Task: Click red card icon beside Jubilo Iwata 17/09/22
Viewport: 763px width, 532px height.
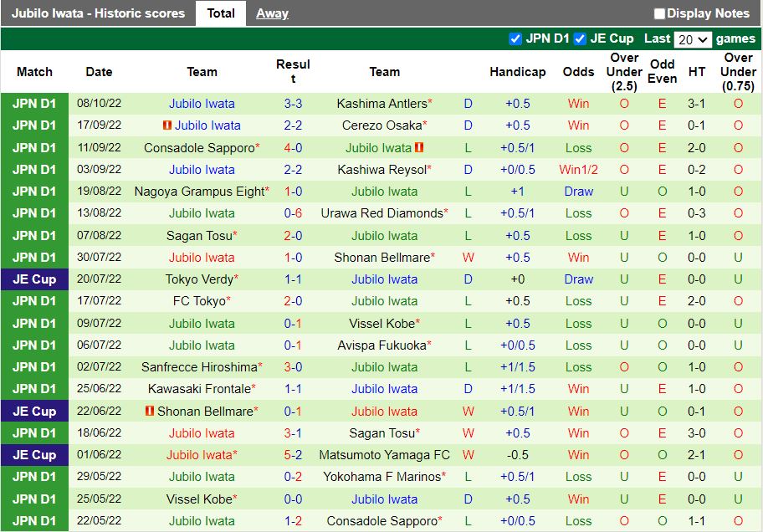Action: [x=167, y=125]
